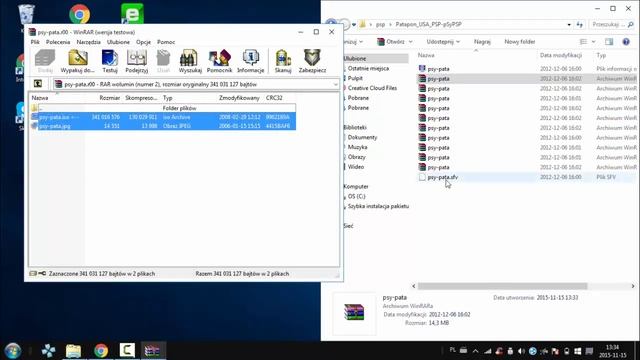Click psp in the Explorer breadcrumb path
Viewport: 640px width, 360px height.
click(x=380, y=24)
